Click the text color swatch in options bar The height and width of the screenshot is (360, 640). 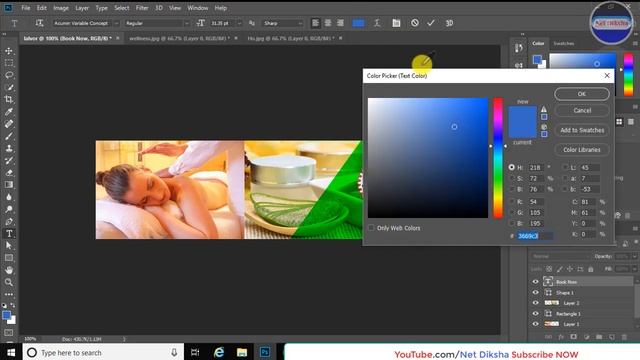(358, 23)
